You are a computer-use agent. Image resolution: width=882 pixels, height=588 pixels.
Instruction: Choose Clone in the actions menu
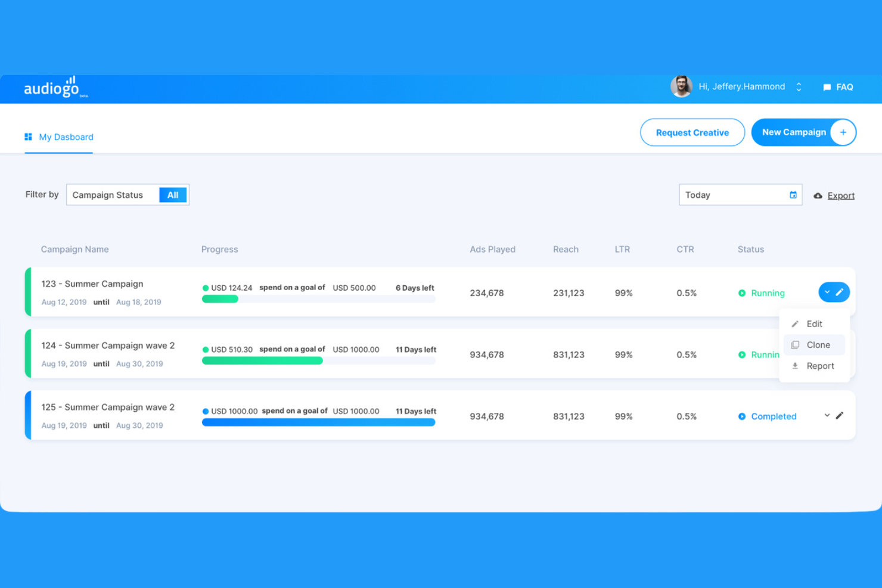tap(814, 345)
